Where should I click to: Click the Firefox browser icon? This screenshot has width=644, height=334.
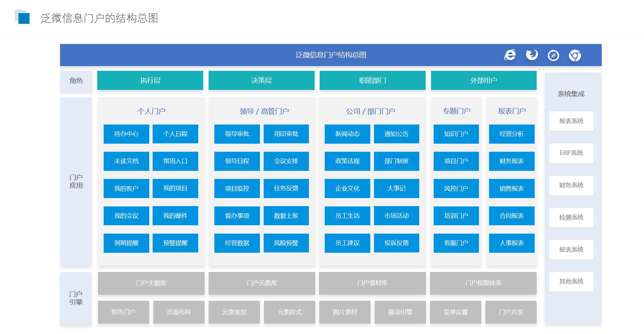pyautogui.click(x=532, y=55)
